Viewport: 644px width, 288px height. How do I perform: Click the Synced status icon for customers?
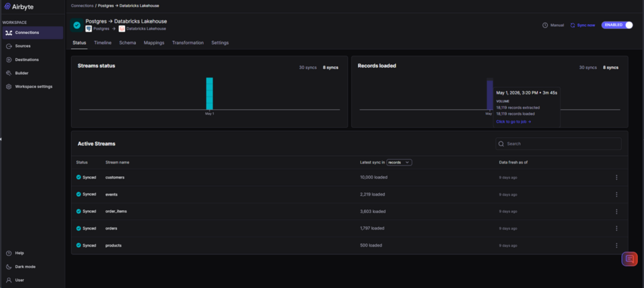79,177
